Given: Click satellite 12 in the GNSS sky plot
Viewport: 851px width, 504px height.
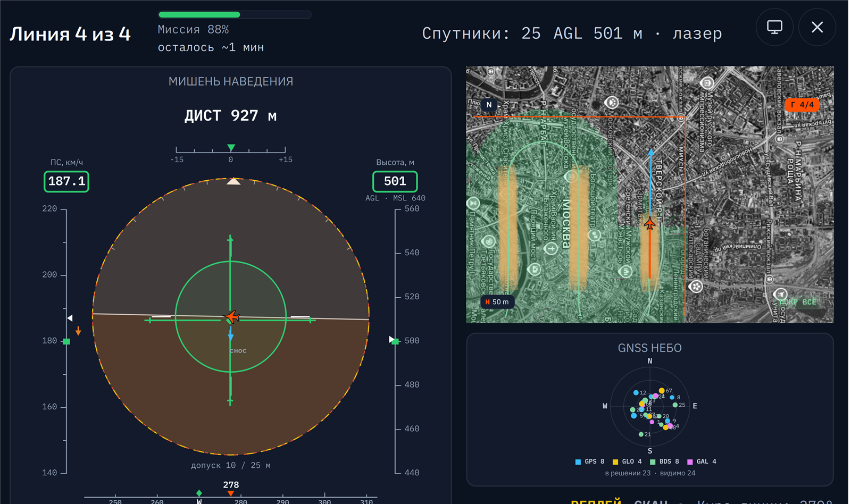Looking at the screenshot, I should tap(636, 393).
